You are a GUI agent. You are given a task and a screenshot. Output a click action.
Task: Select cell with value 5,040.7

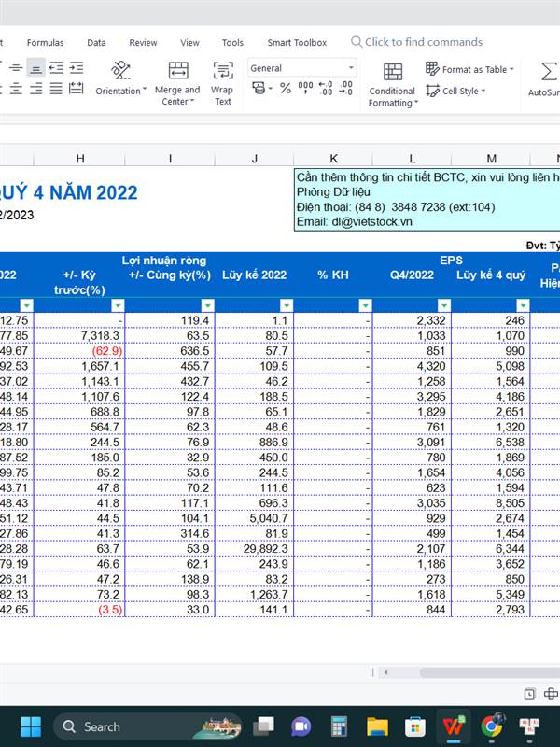pyautogui.click(x=255, y=518)
